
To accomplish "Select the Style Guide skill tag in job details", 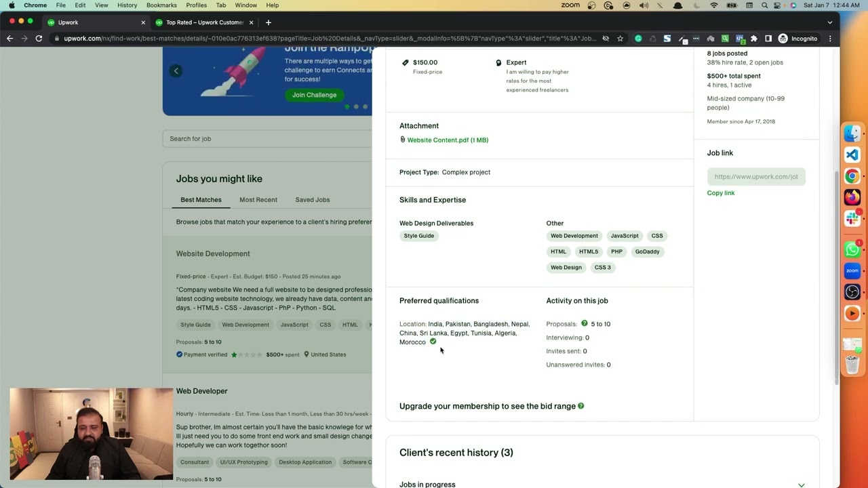I will click(419, 236).
